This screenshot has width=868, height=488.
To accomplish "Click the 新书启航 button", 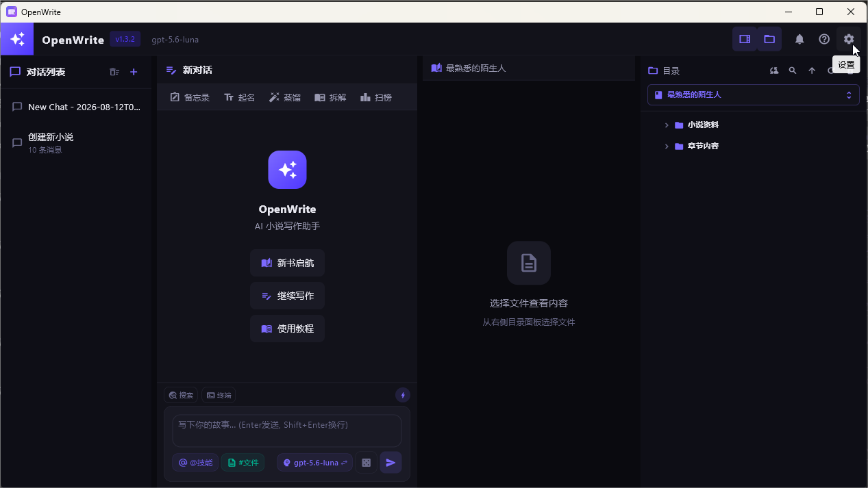I will tap(287, 263).
